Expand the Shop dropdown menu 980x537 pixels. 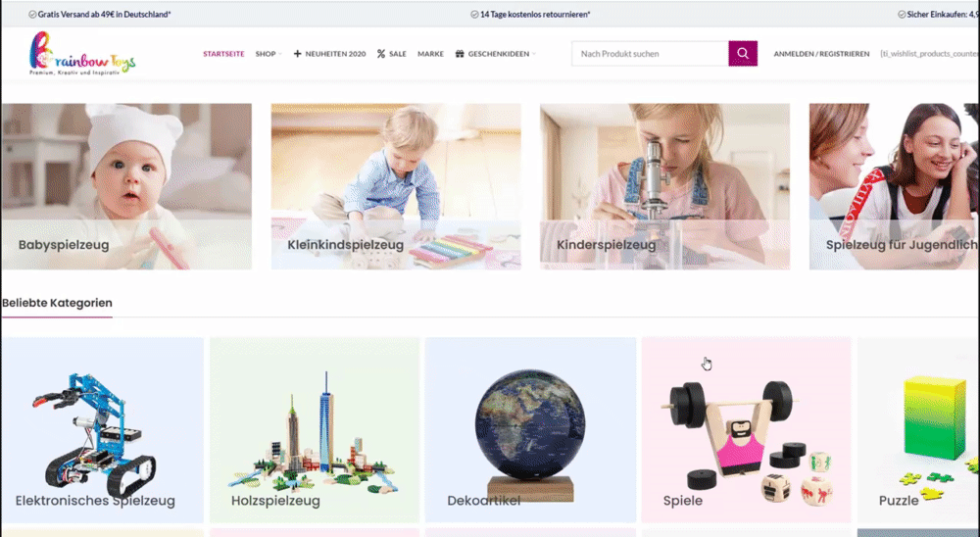coord(269,54)
